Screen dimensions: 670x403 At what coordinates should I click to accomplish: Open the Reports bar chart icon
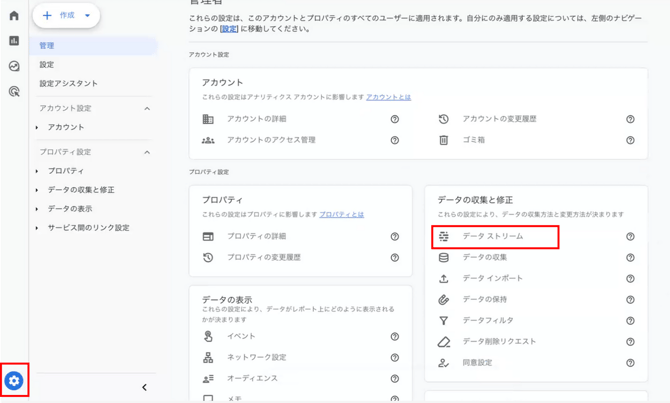[14, 41]
